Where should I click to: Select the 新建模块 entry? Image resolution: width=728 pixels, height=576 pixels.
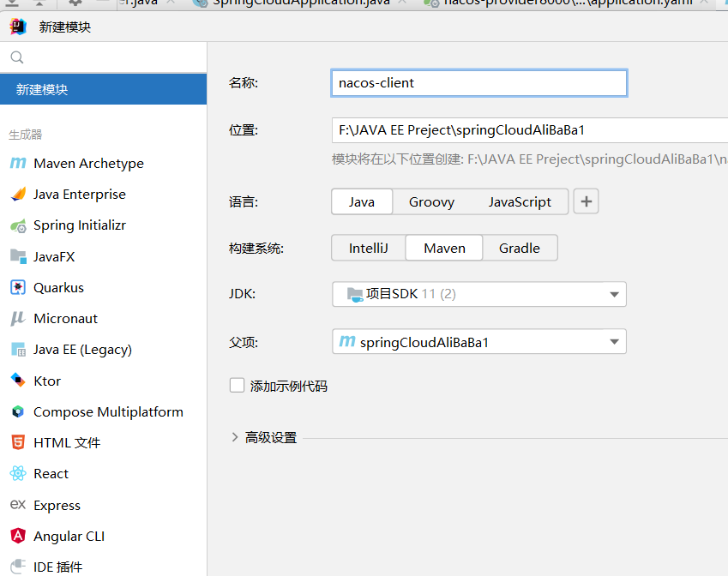click(x=103, y=89)
